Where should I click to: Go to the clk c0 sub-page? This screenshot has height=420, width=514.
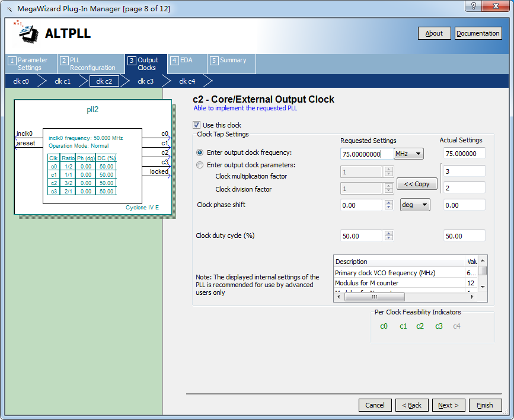coord(21,81)
